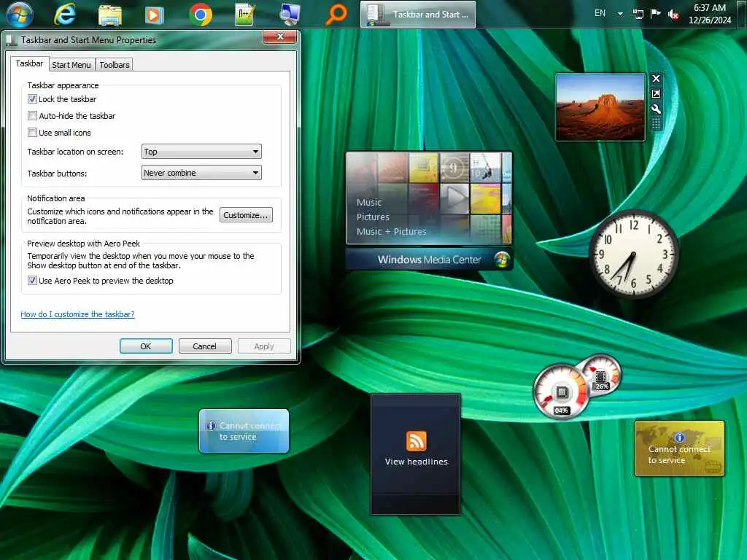Toggle Use Aero Peek to preview desktop
The width and height of the screenshot is (747, 560).
32,281
